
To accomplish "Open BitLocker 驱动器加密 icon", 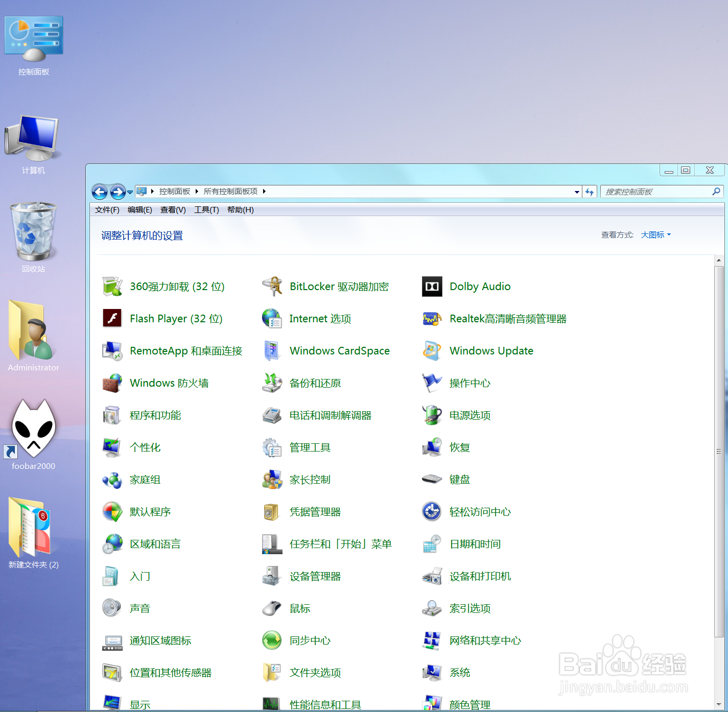I will tap(272, 287).
